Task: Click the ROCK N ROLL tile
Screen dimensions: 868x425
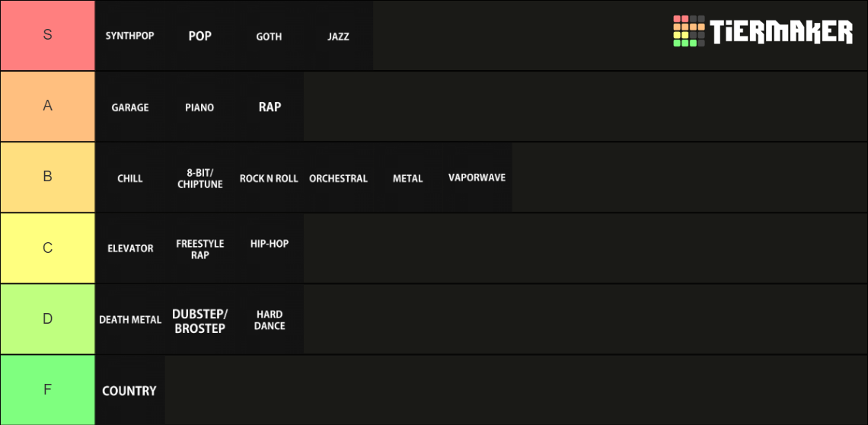Action: tap(269, 178)
